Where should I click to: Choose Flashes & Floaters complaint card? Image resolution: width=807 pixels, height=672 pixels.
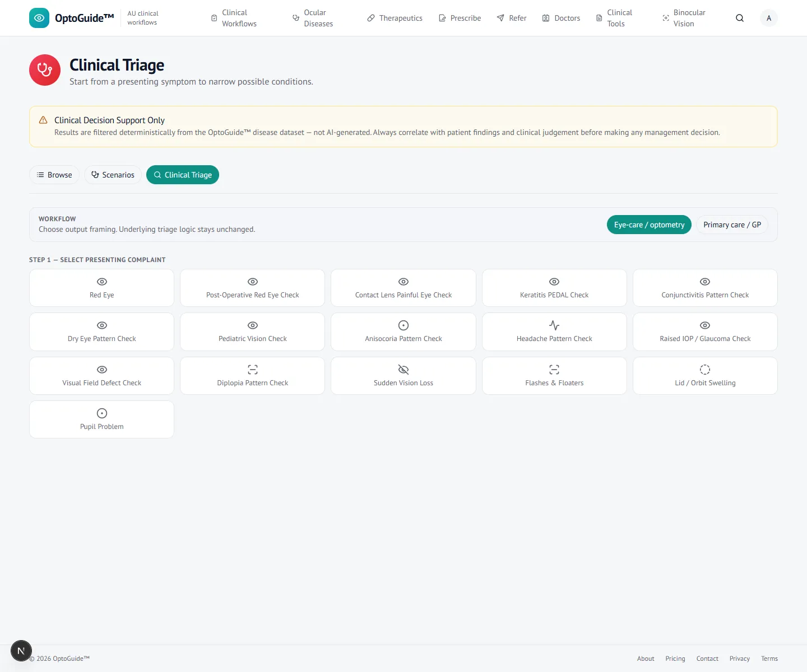[554, 376]
